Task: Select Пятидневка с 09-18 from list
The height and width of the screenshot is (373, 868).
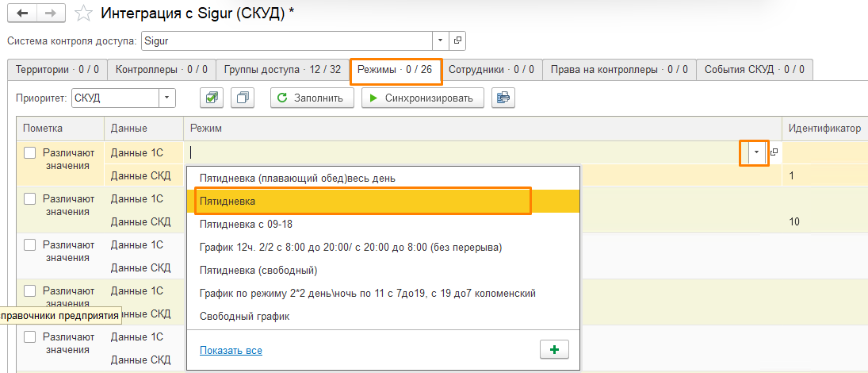Action: [246, 225]
